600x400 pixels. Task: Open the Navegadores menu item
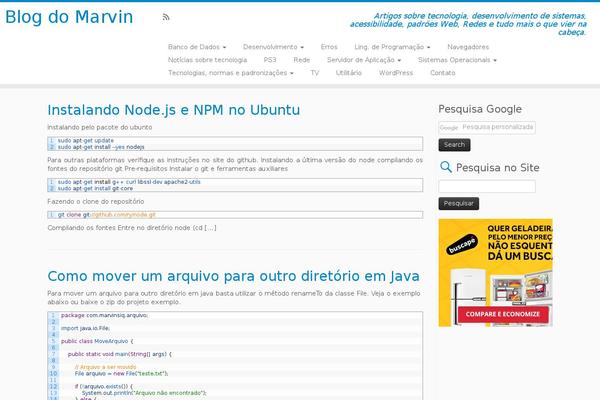pos(468,47)
